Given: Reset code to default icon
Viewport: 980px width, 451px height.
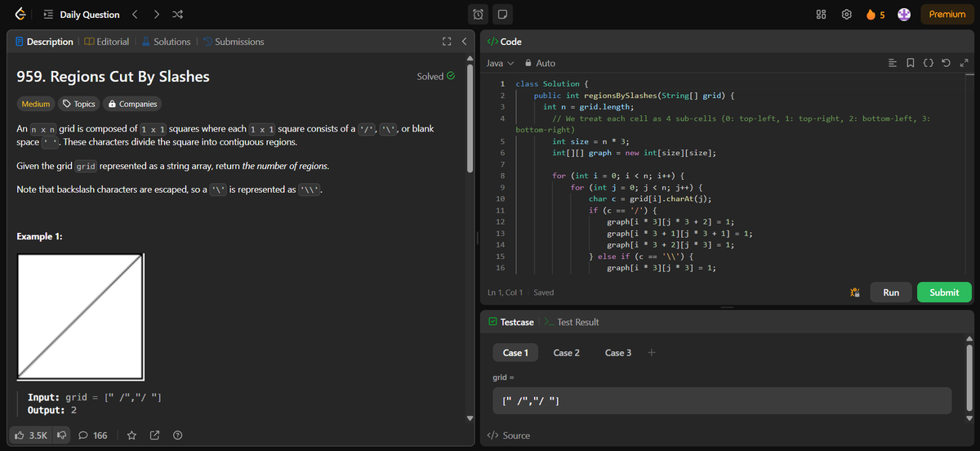Looking at the screenshot, I should pyautogui.click(x=947, y=63).
